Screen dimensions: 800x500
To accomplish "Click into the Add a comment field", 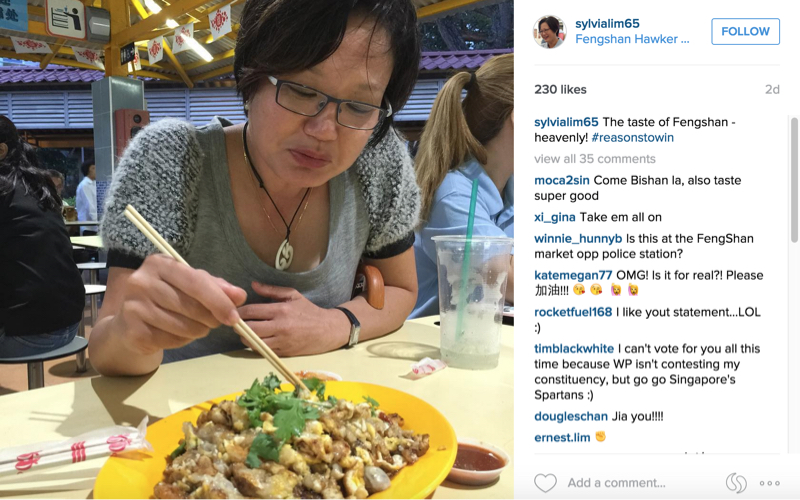I will click(x=643, y=483).
